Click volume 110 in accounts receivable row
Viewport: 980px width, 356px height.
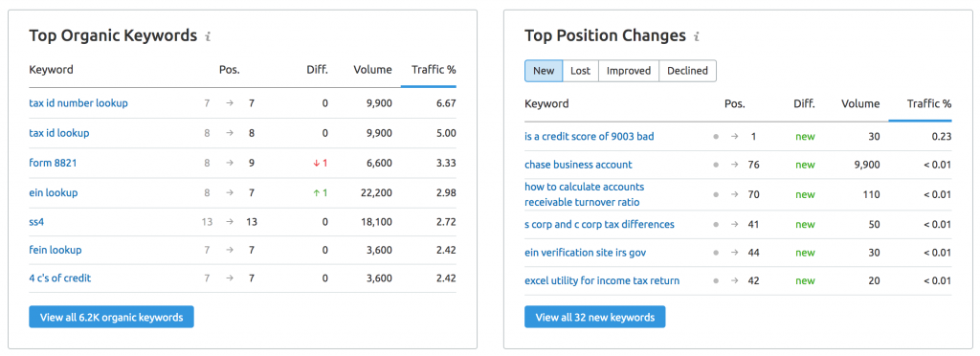point(871,194)
